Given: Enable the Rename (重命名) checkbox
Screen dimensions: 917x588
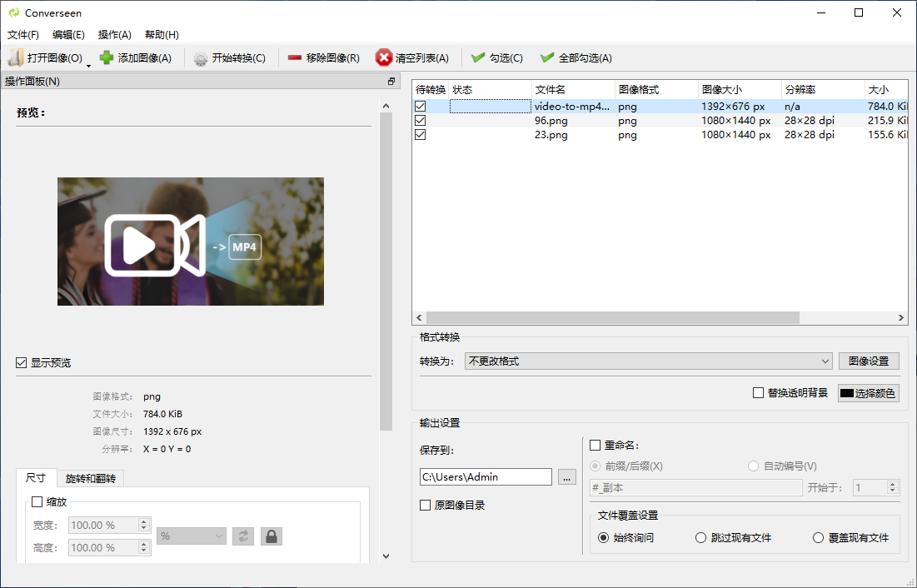Looking at the screenshot, I should pyautogui.click(x=596, y=446).
